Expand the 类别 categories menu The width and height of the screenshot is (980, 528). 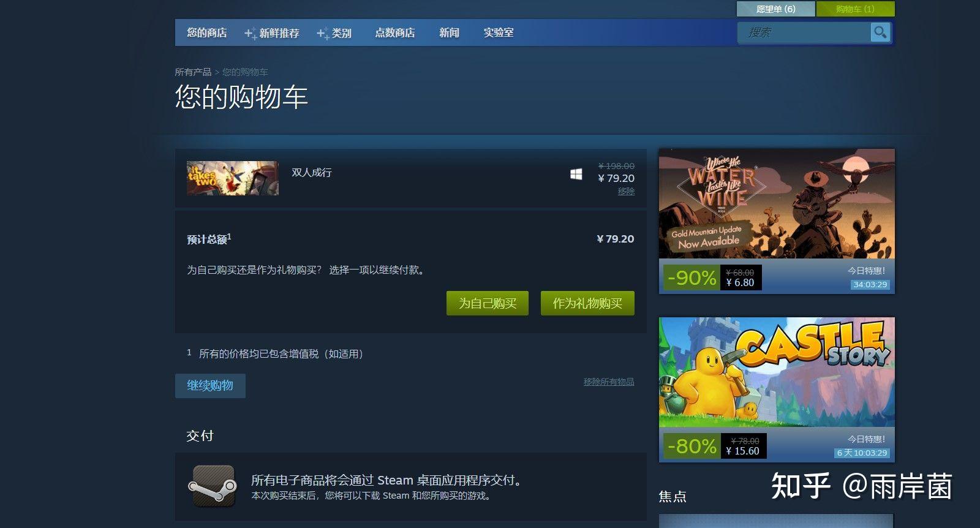click(x=334, y=33)
